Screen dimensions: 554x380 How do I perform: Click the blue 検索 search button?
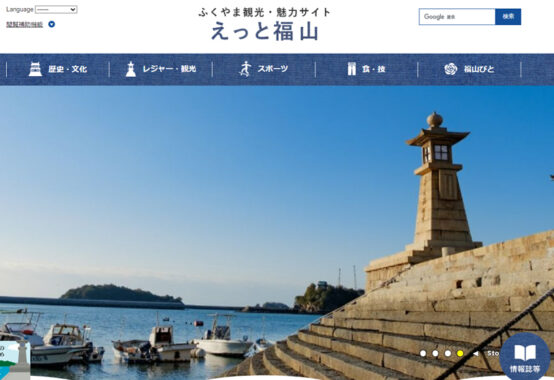point(508,17)
